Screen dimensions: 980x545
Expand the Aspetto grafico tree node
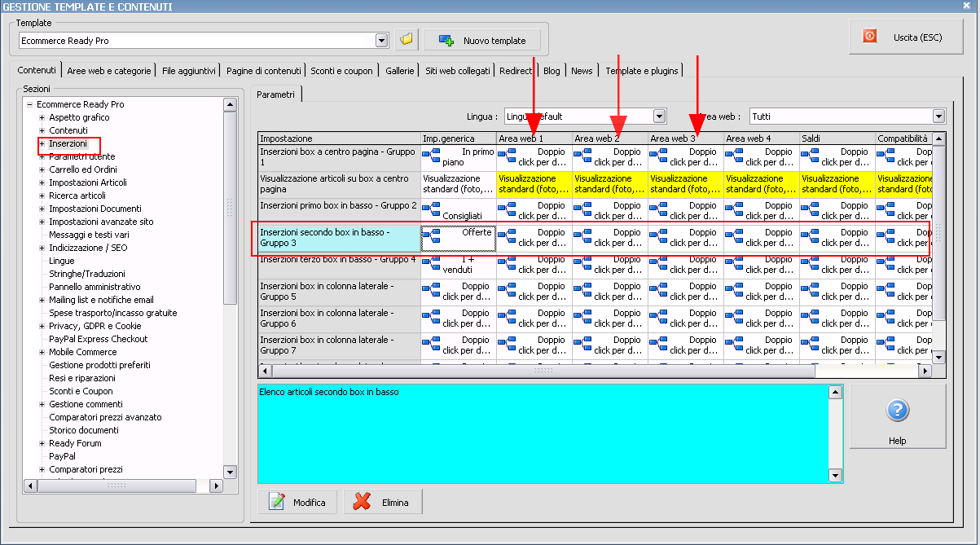[42, 117]
